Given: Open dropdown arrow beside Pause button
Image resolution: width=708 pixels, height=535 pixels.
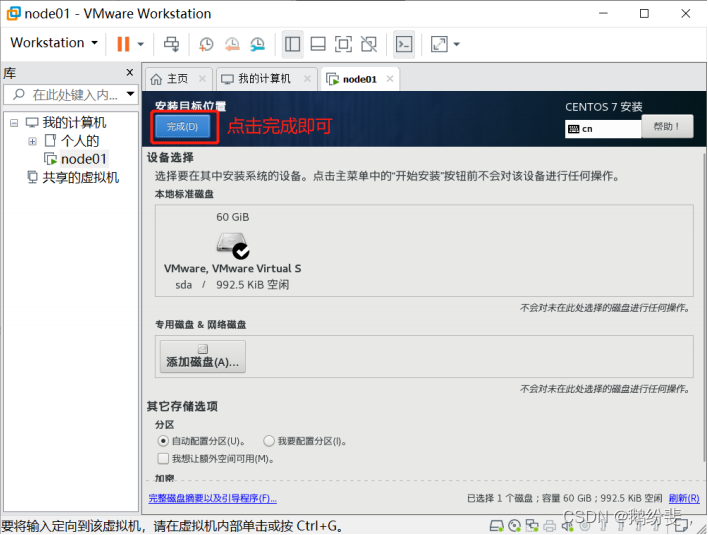Looking at the screenshot, I should coord(140,44).
